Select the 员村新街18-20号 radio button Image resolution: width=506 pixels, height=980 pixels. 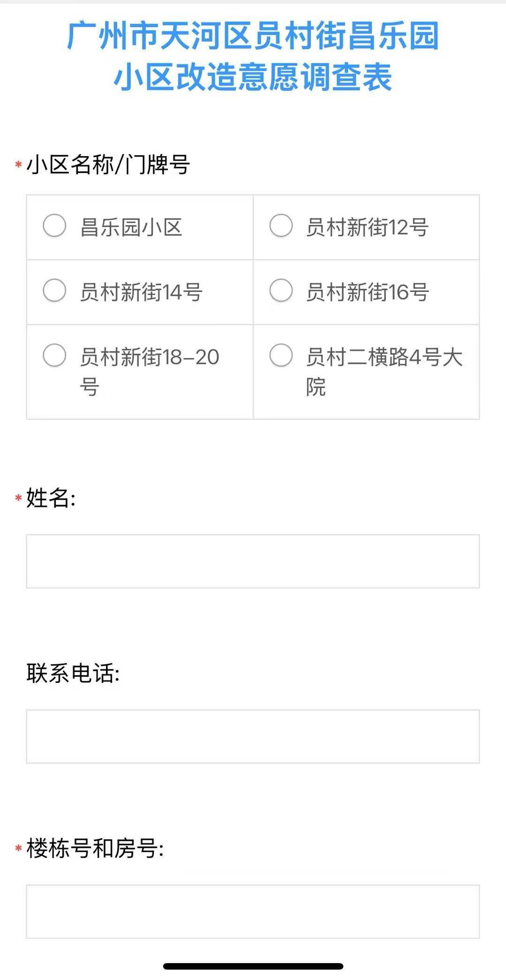click(54, 355)
